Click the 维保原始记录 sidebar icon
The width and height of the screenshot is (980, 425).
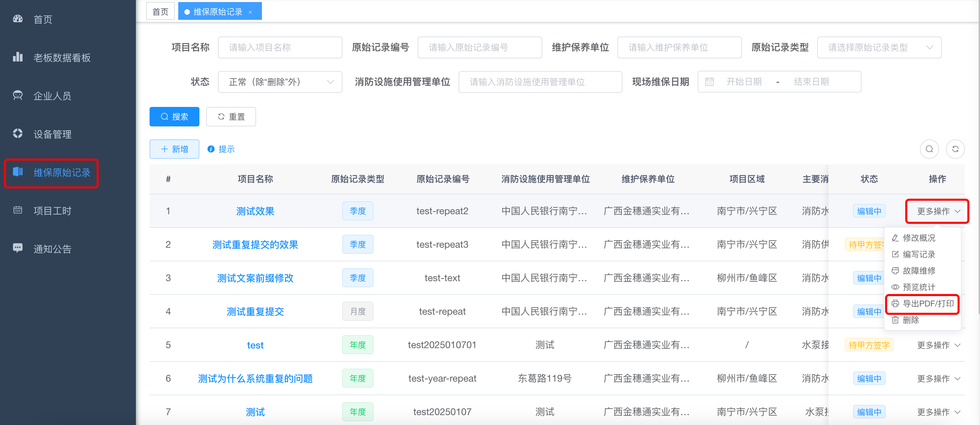click(x=17, y=172)
